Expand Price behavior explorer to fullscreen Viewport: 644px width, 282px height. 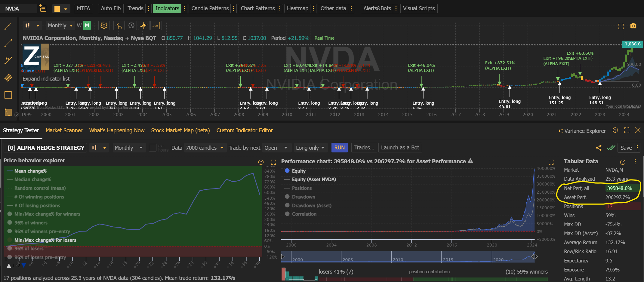(x=273, y=162)
